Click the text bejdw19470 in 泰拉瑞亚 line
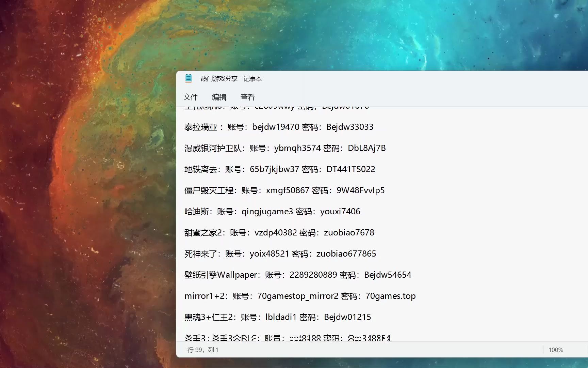The image size is (588, 368). [276, 127]
